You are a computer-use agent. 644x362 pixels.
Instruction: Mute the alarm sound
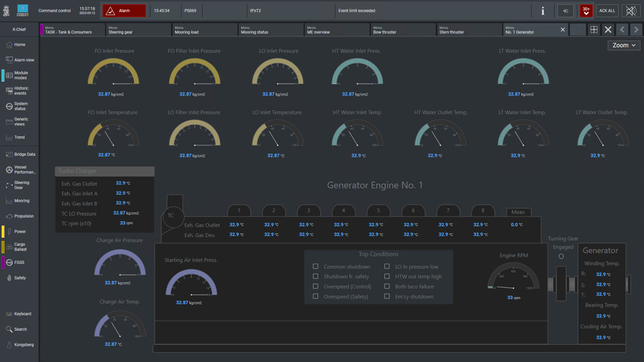click(630, 11)
